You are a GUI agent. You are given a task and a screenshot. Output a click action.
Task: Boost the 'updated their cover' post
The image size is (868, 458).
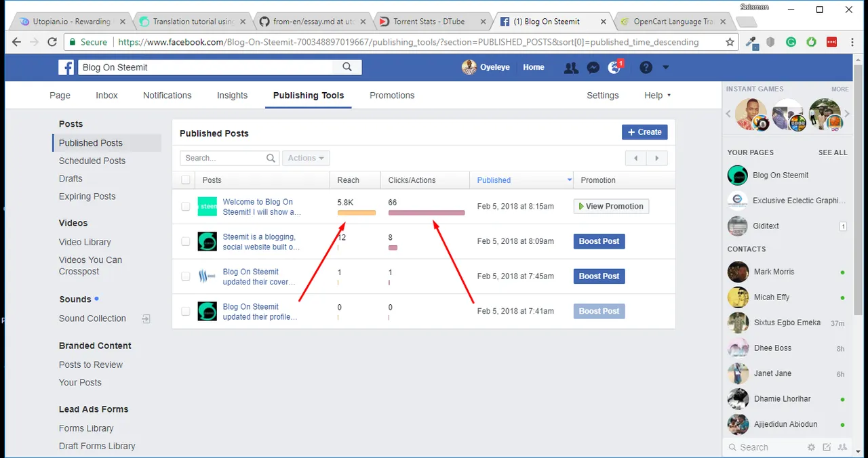click(x=599, y=276)
